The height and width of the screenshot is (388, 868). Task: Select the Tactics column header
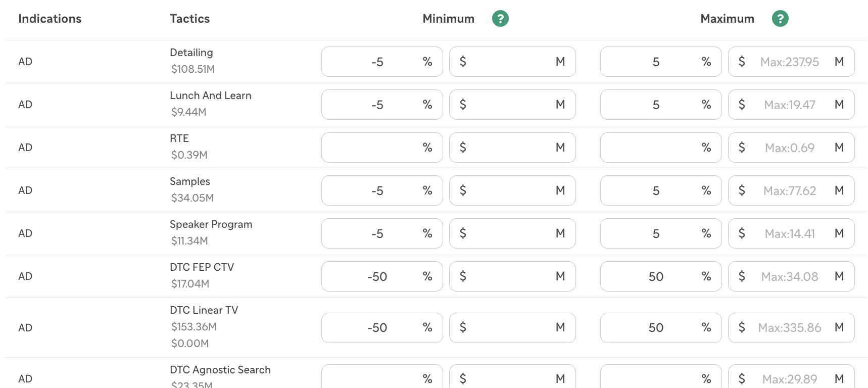(x=189, y=19)
